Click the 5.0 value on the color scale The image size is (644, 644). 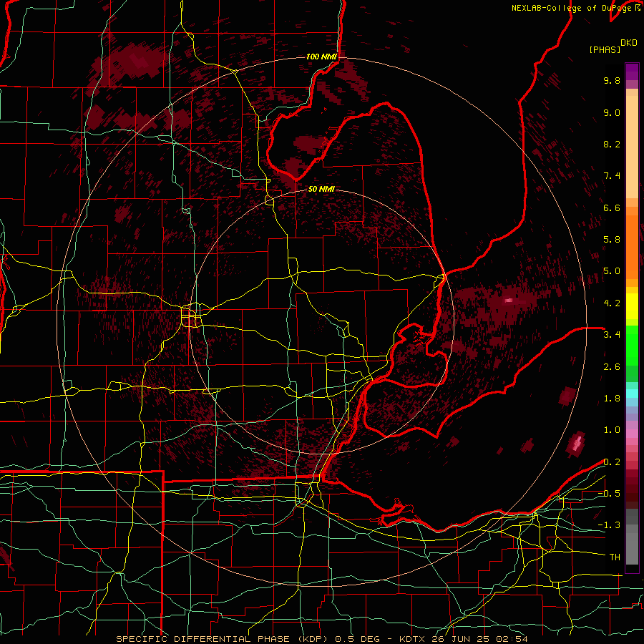[x=612, y=271]
